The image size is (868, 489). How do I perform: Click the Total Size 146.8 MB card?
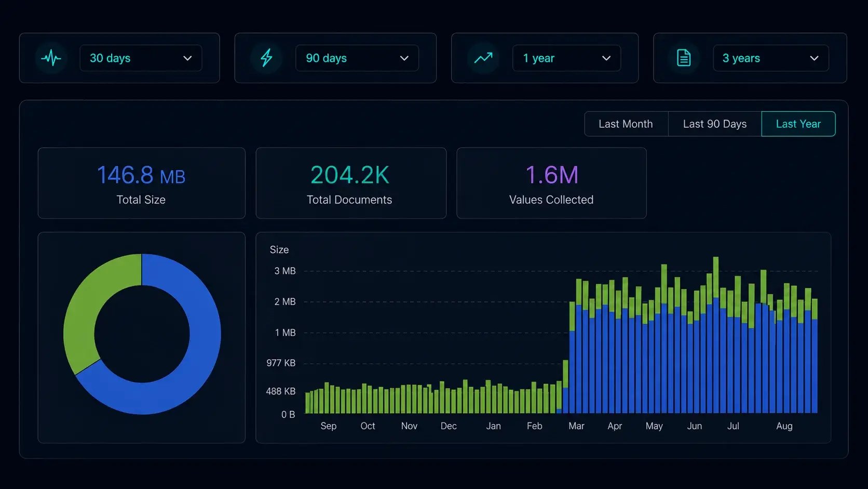tap(141, 183)
